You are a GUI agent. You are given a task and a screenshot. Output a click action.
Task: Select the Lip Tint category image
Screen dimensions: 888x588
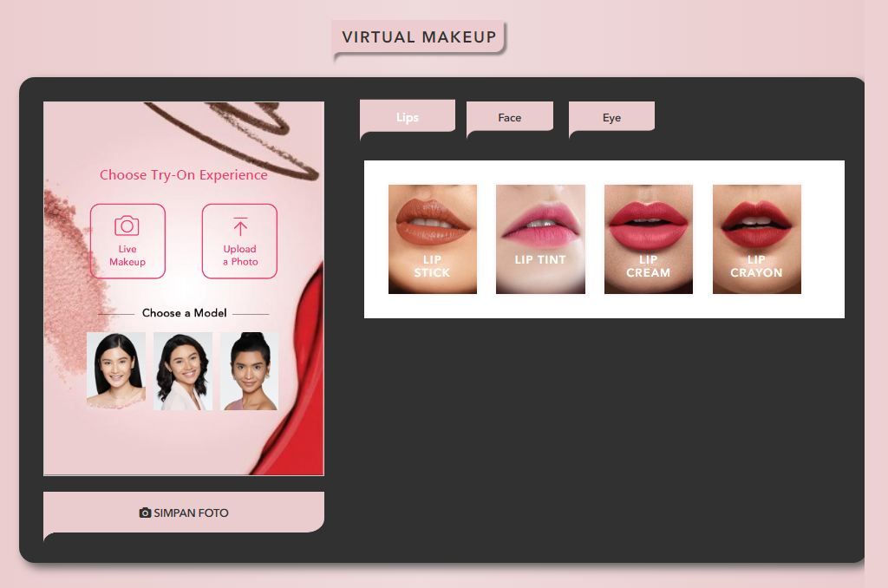coord(540,238)
